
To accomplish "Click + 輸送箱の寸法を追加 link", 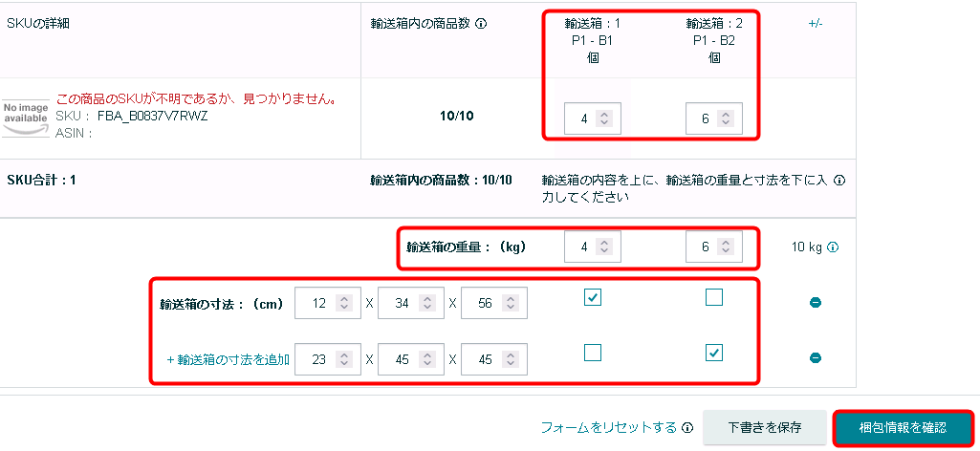I will pyautogui.click(x=228, y=360).
